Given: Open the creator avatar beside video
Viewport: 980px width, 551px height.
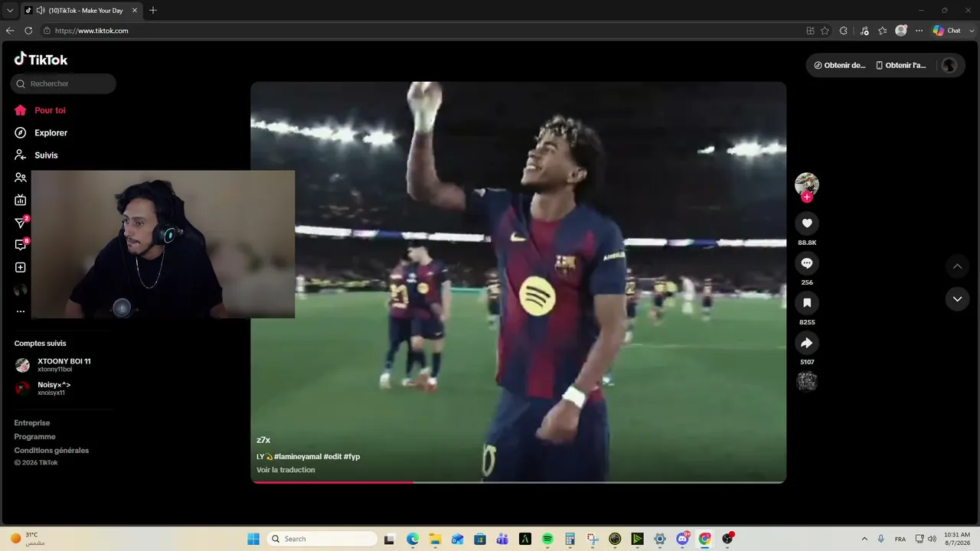Looking at the screenshot, I should (x=807, y=184).
